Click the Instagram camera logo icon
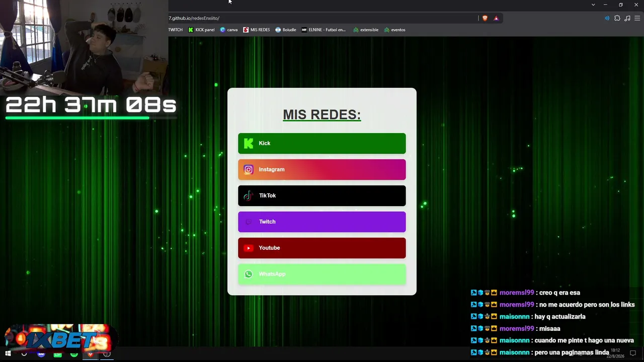The width and height of the screenshot is (644, 362). (249, 170)
